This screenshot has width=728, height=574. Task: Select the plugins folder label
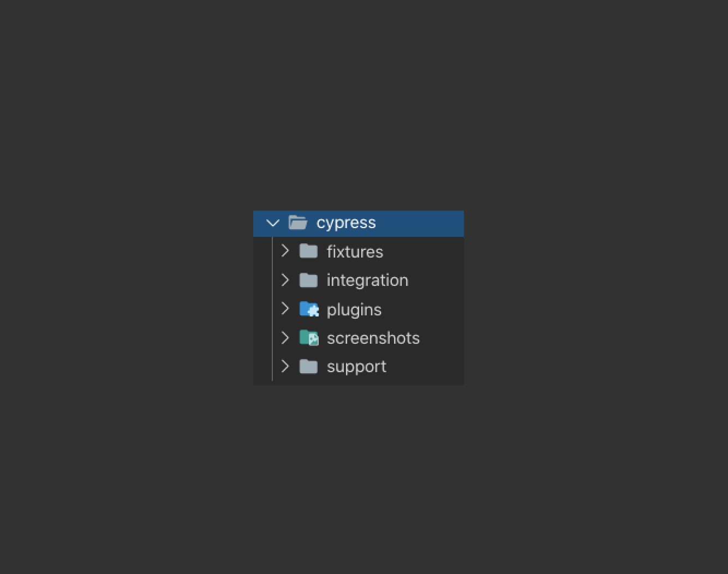pyautogui.click(x=354, y=310)
